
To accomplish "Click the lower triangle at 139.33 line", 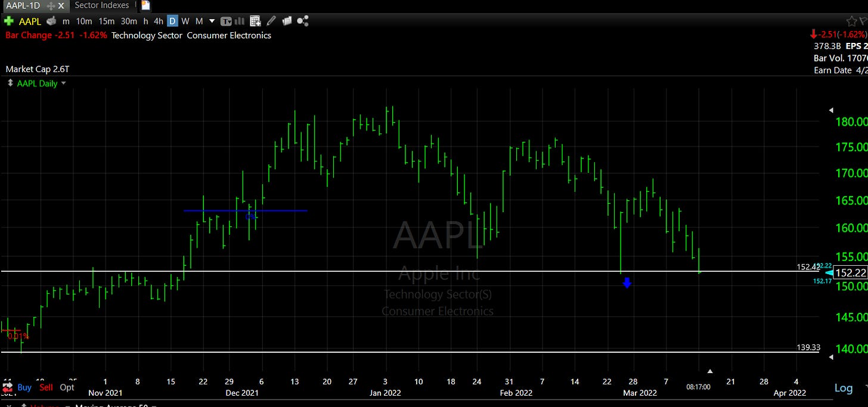I will tap(831, 356).
